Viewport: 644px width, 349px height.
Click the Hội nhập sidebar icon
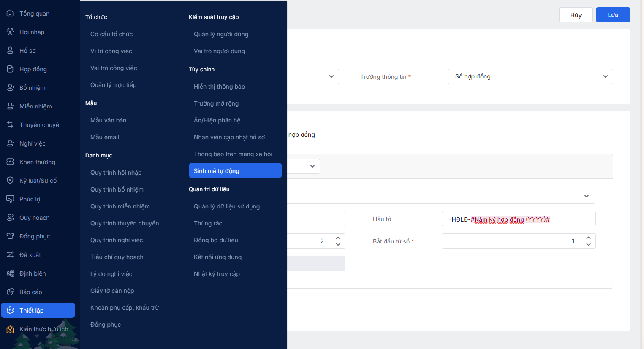click(x=10, y=32)
